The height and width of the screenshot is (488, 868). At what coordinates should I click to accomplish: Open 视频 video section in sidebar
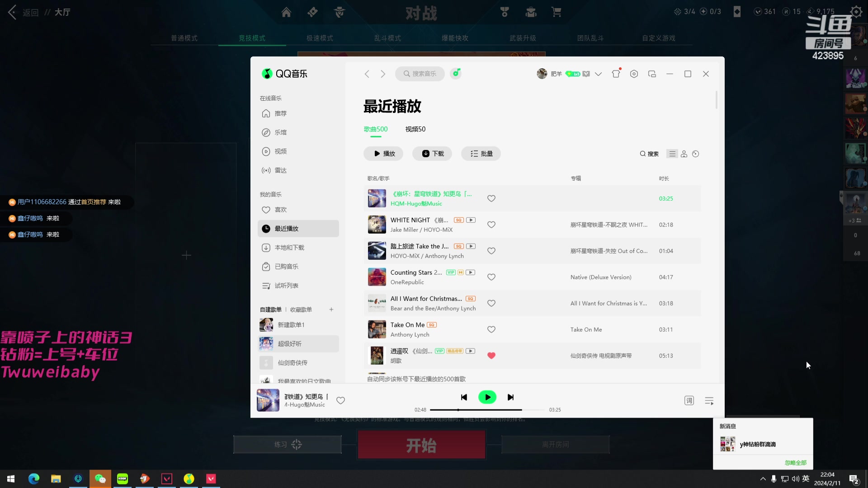tap(274, 151)
